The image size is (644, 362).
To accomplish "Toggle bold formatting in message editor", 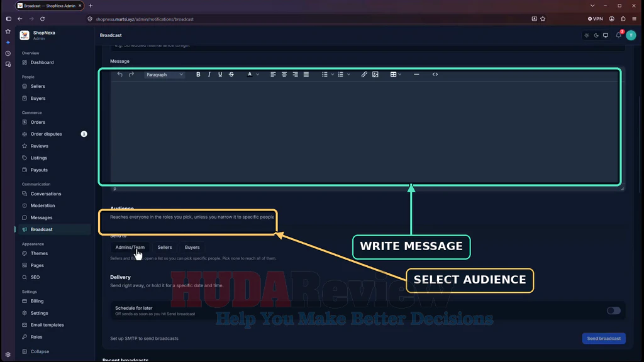I will [x=198, y=74].
